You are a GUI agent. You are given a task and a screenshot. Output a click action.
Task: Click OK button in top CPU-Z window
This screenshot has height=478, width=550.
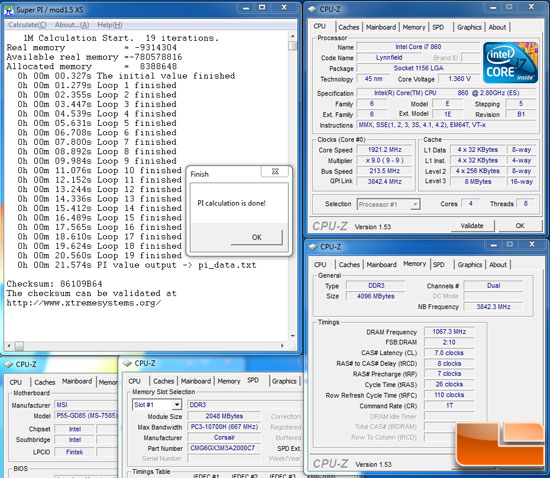(520, 226)
